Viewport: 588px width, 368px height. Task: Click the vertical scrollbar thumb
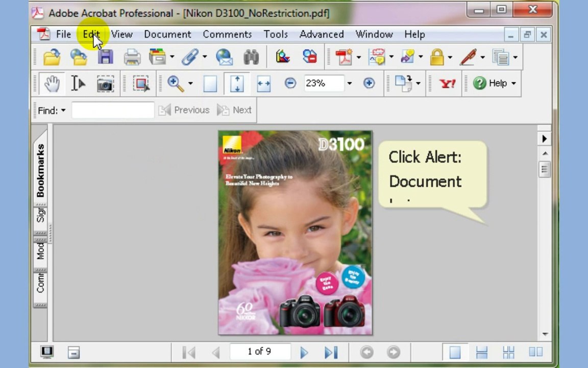545,169
